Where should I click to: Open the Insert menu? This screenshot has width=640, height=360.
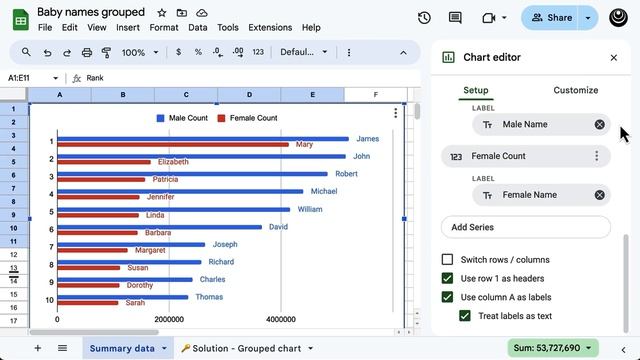click(128, 28)
